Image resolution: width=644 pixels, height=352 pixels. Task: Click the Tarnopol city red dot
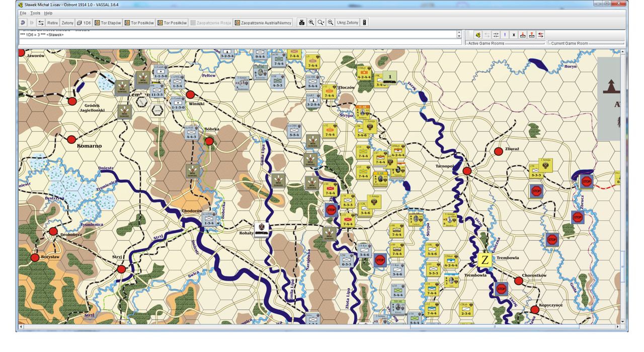click(x=467, y=171)
